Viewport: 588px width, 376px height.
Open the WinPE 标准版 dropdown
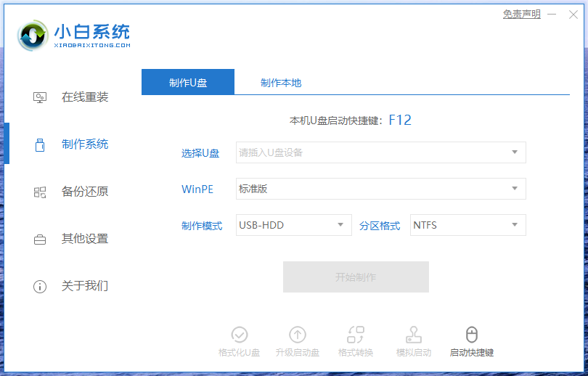[380, 189]
